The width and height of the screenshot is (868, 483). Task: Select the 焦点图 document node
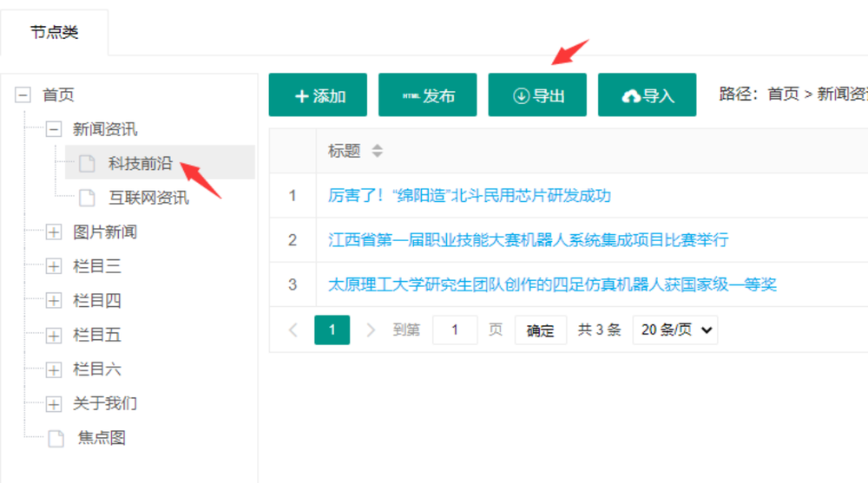click(x=101, y=438)
